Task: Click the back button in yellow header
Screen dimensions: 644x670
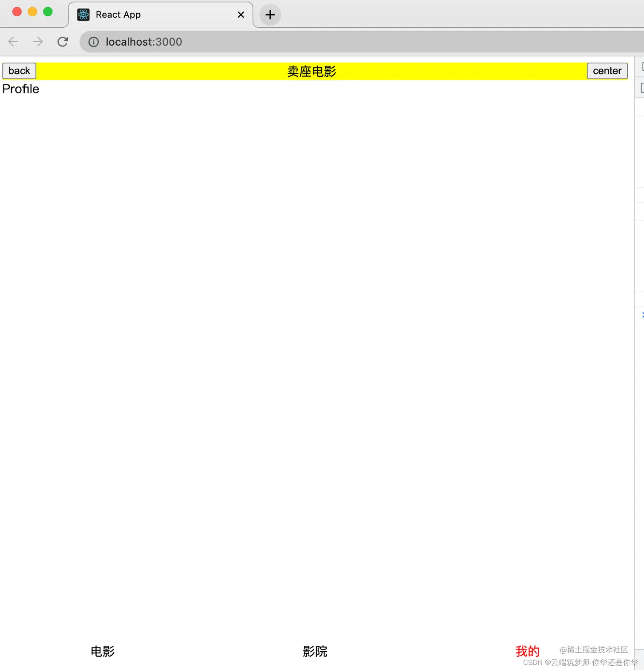Action: 19,71
